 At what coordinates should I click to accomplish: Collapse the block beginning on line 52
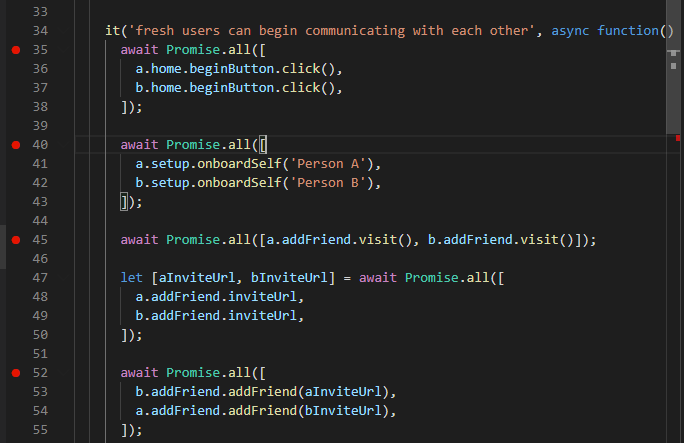point(63,373)
